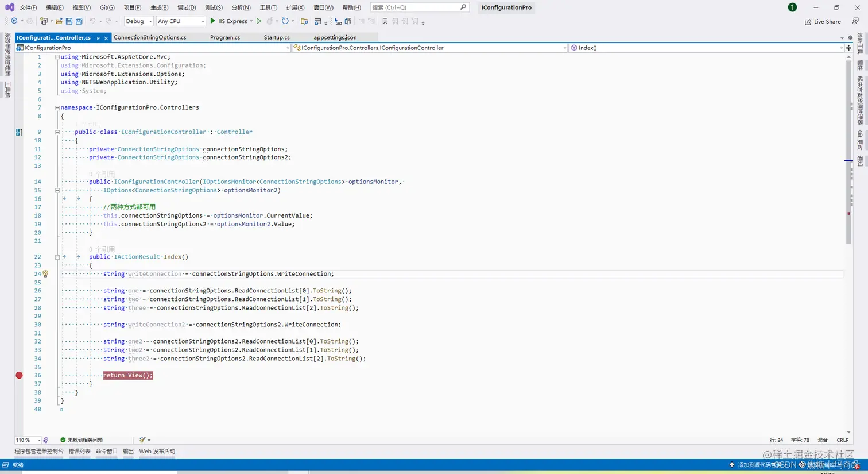This screenshot has width=868, height=474.
Task: Switch to the Startup.cs tab
Action: [x=277, y=37]
